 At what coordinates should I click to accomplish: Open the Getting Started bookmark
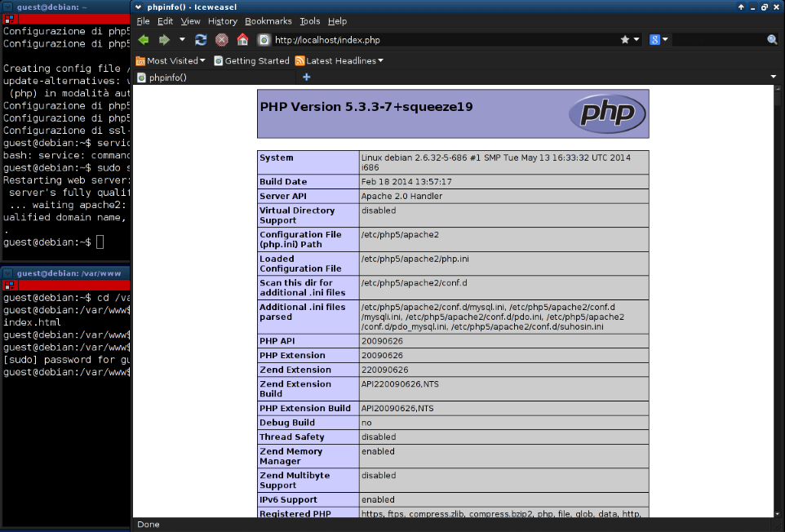pos(251,60)
